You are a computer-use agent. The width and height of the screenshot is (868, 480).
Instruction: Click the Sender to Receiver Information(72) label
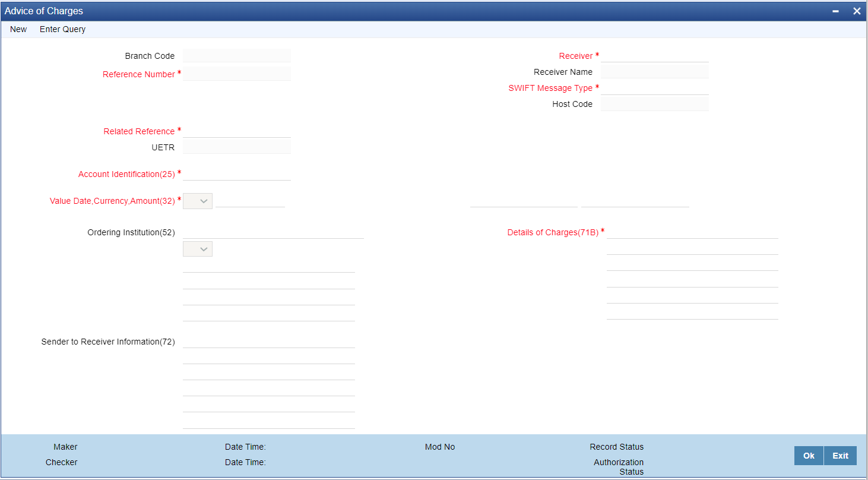click(108, 342)
